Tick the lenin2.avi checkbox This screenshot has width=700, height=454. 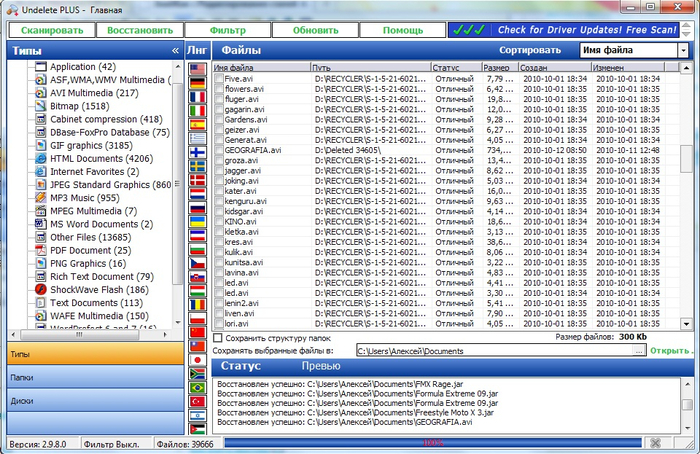(x=219, y=303)
